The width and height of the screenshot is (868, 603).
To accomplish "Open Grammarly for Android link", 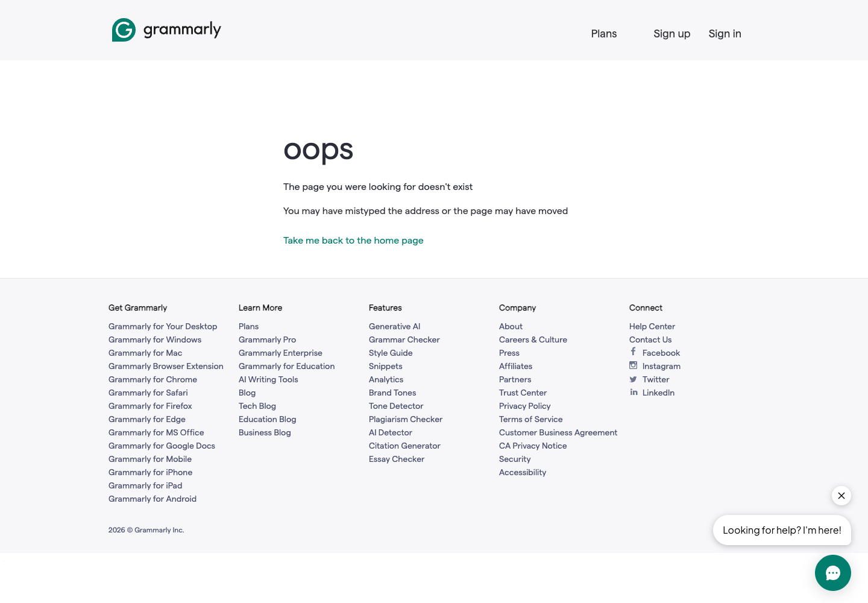I will point(153,499).
